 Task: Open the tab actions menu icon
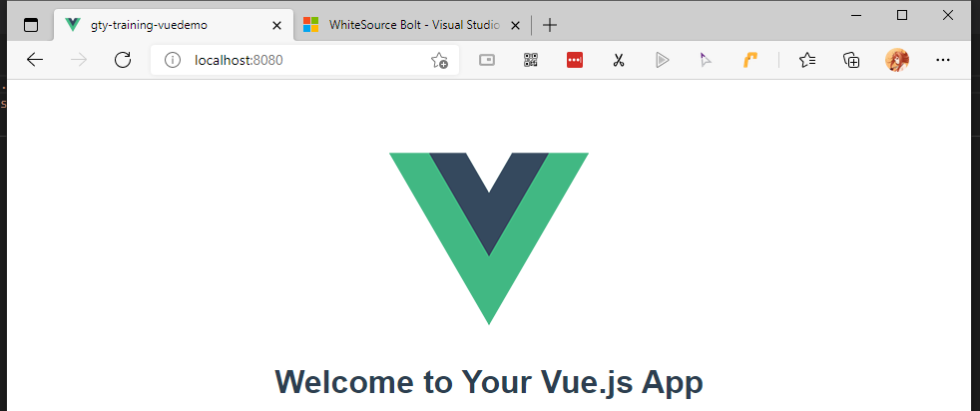click(30, 25)
